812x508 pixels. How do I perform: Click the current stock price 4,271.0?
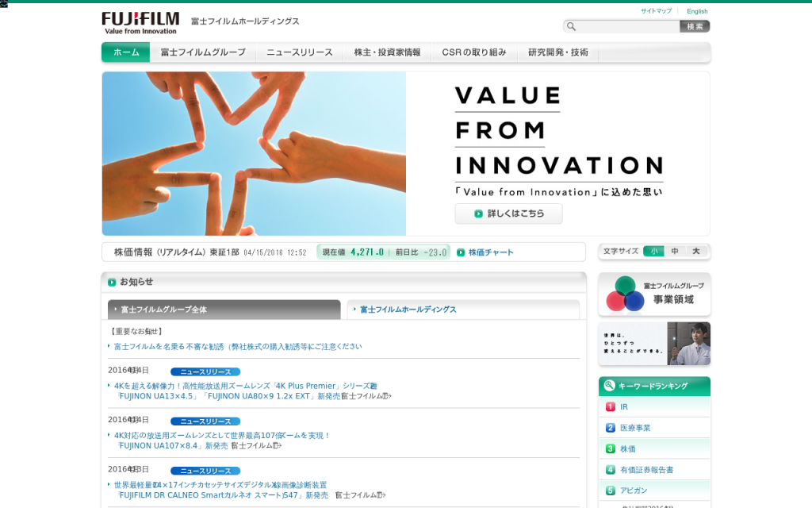[x=367, y=252]
